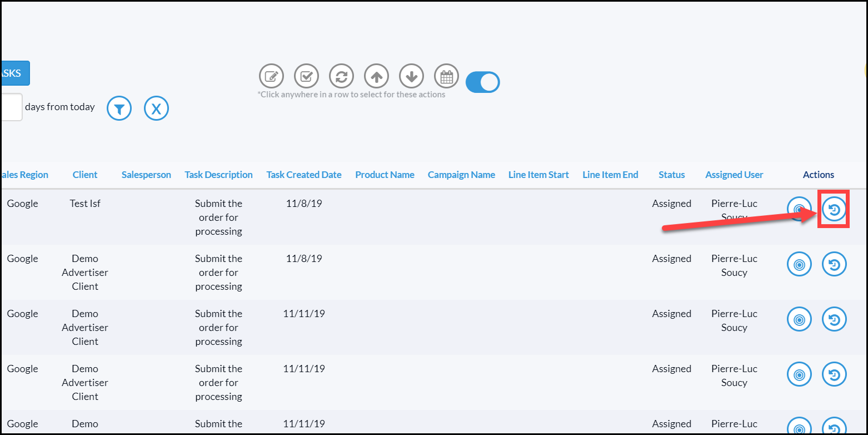Sort by the Assigned User column header
The image size is (868, 435).
[x=734, y=175]
